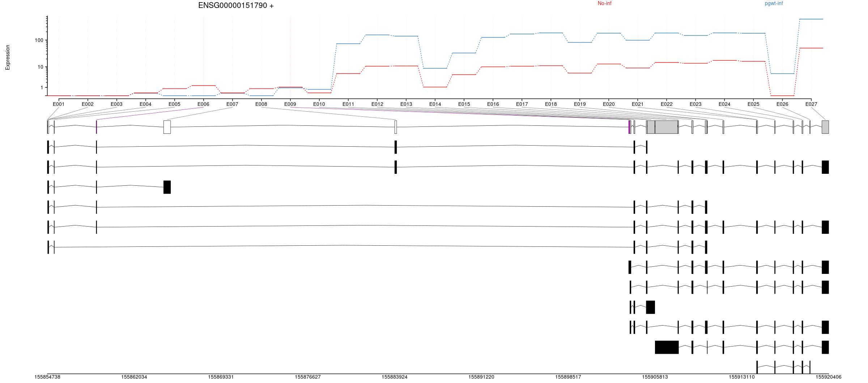
Task: Click the y-axis tick value 1
Action: coord(42,87)
